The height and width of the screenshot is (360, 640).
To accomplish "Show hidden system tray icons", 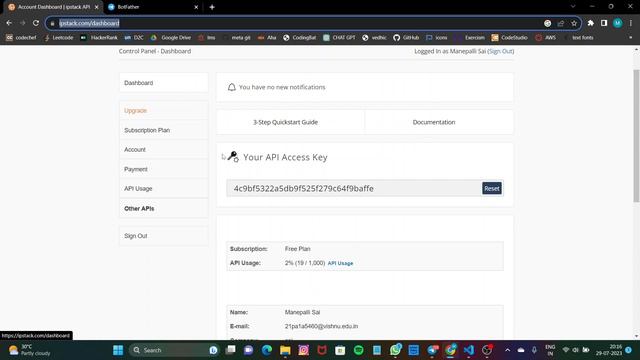I will [x=507, y=350].
